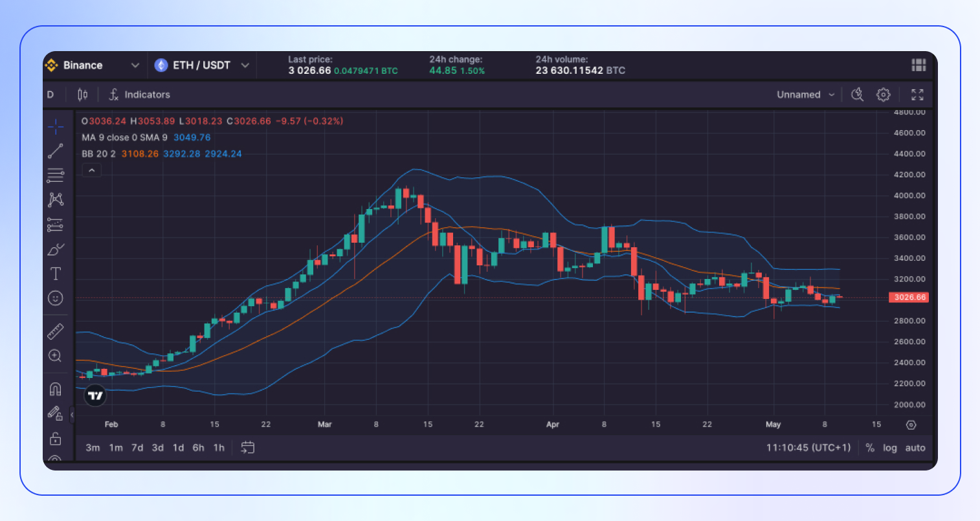This screenshot has height=521, width=980.
Task: Toggle percentage scale %
Action: click(870, 448)
